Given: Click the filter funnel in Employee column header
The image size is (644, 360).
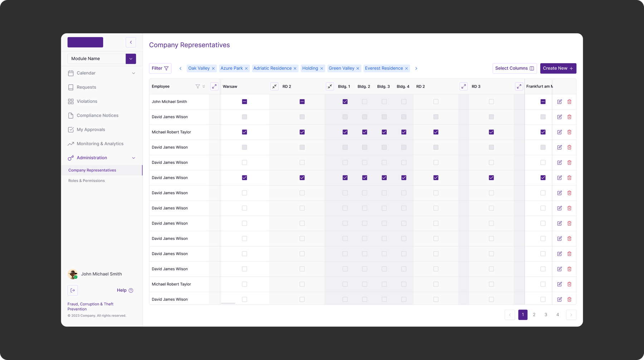Looking at the screenshot, I should (197, 87).
